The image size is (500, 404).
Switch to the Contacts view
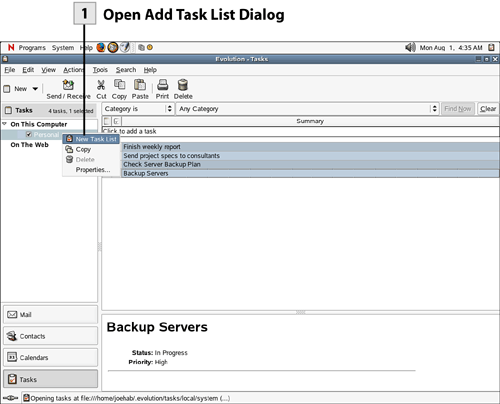[x=50, y=336]
